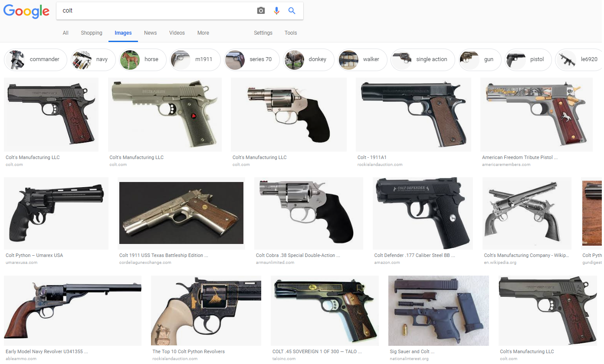Switch to the Shopping tab

coord(92,33)
